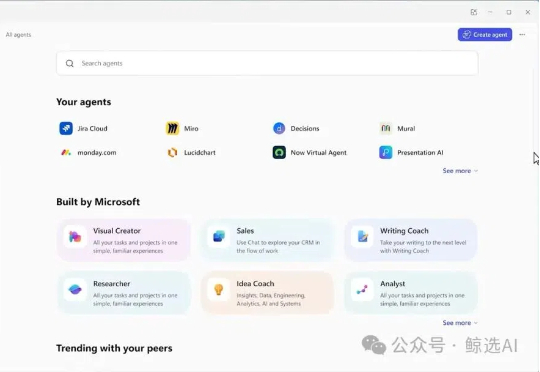
Task: Click the Analyst agent icon
Action: point(362,290)
